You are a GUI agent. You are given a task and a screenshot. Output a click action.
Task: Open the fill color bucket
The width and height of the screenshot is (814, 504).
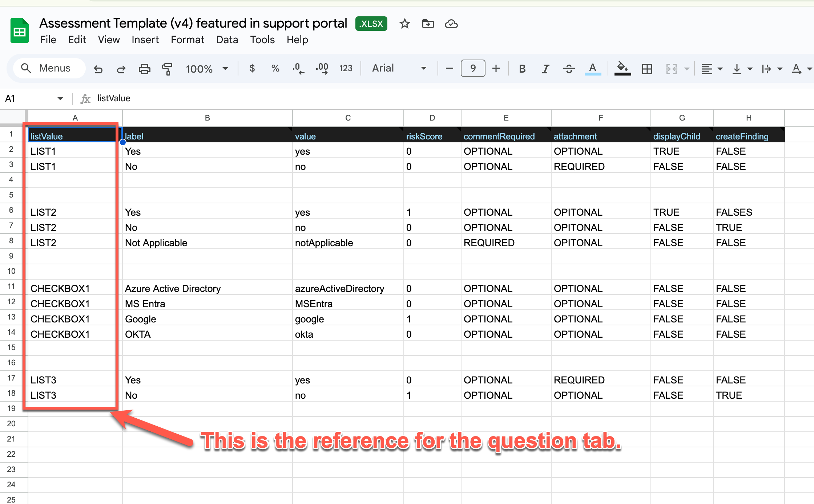pos(622,68)
